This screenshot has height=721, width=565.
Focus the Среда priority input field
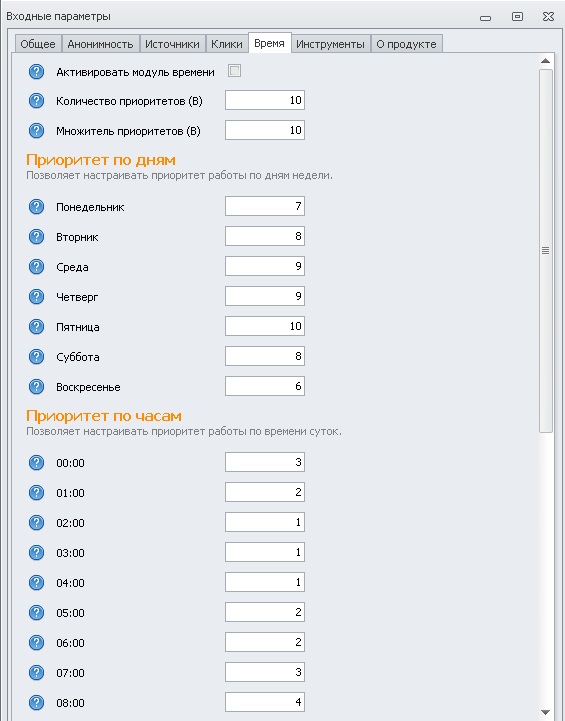[265, 266]
